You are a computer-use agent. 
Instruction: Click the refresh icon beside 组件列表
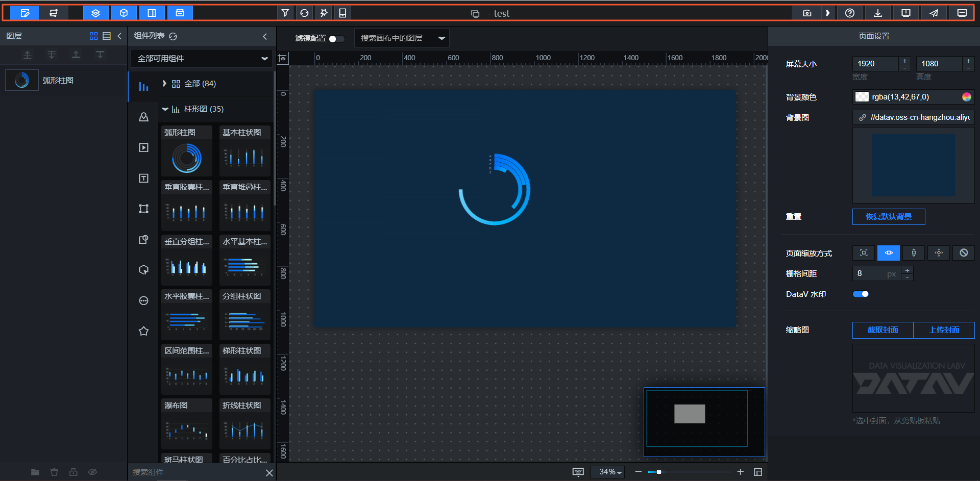click(173, 36)
